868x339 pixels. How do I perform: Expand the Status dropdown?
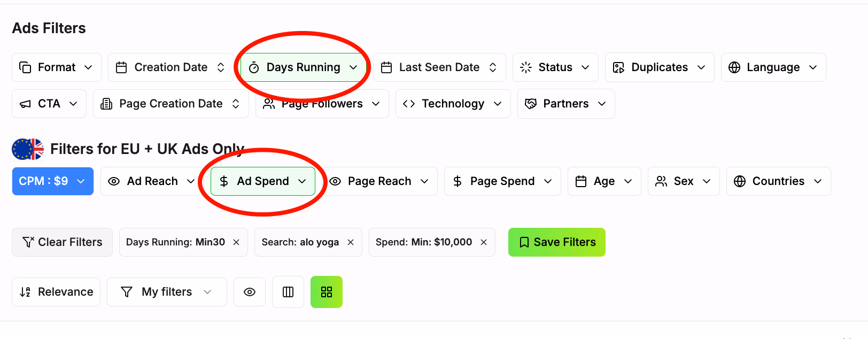[x=555, y=67]
